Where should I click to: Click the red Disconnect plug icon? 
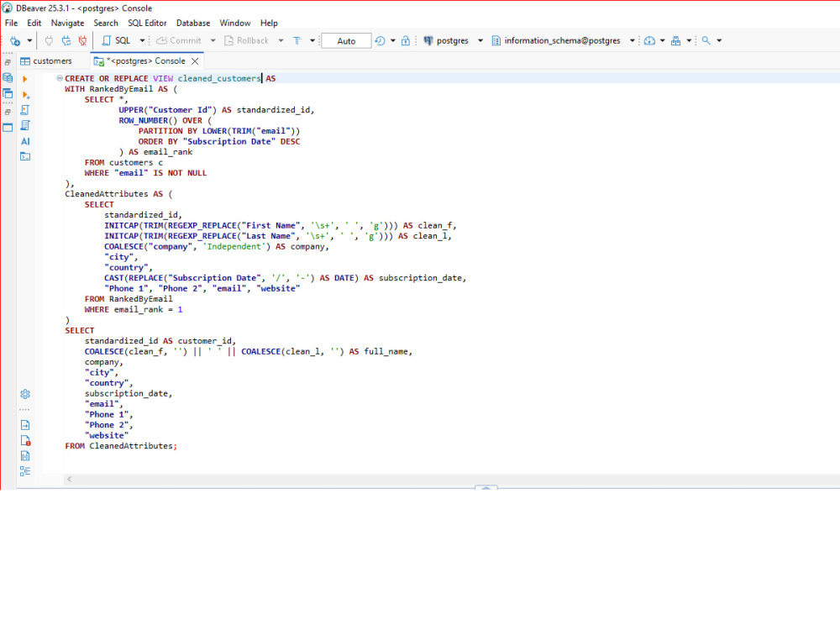[82, 40]
